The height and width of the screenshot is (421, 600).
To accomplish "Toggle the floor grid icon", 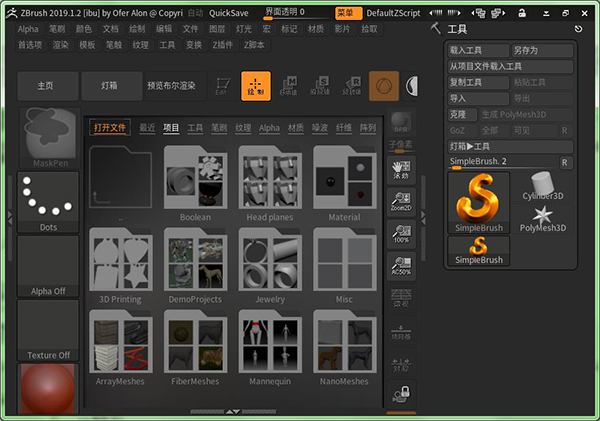I will (401, 331).
